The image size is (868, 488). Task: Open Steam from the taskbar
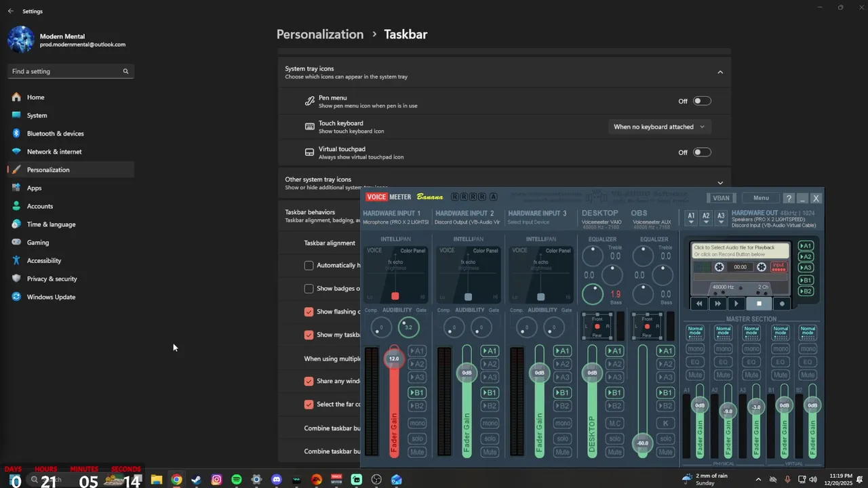(197, 479)
